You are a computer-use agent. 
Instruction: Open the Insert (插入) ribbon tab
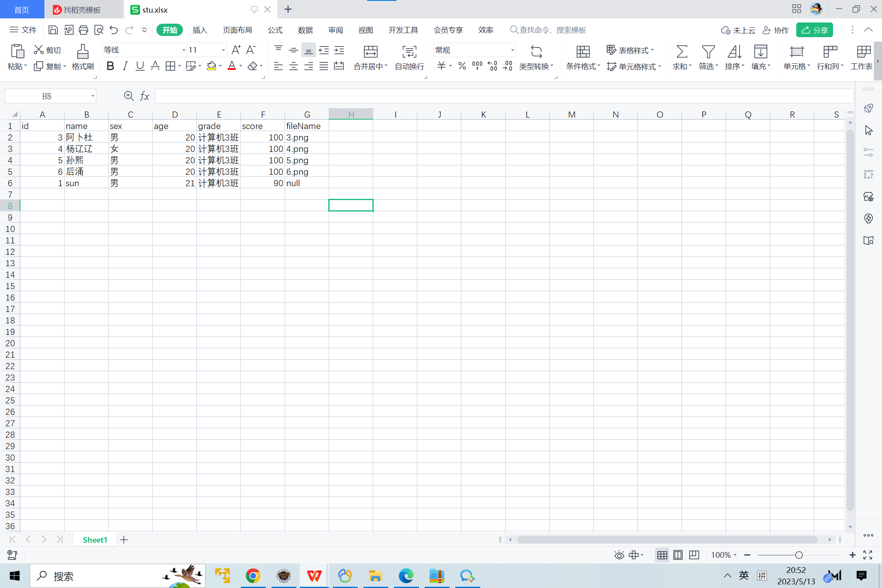click(x=200, y=30)
